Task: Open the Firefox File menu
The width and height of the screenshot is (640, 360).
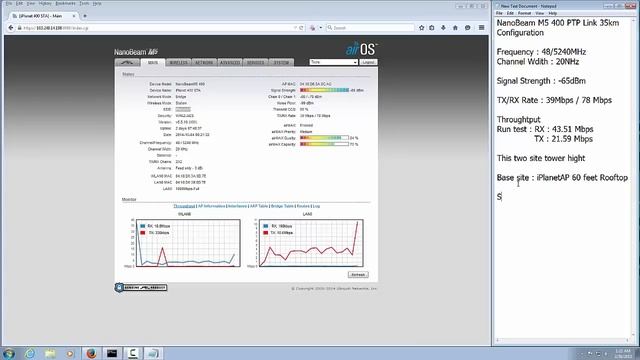Action: 9,3
